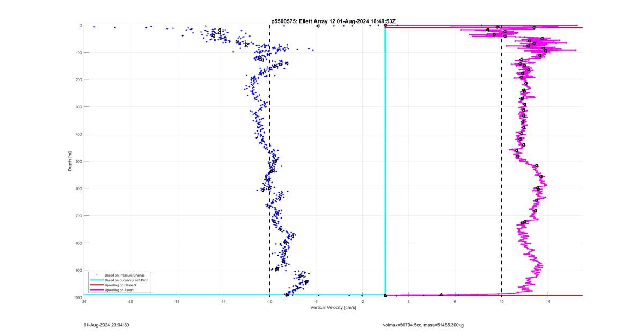Image resolution: width=644 pixels, height=334 pixels.
Task: Click the 'volmax=50794.5cc, mass=51485.300kg' footer text
Action: coord(422,325)
